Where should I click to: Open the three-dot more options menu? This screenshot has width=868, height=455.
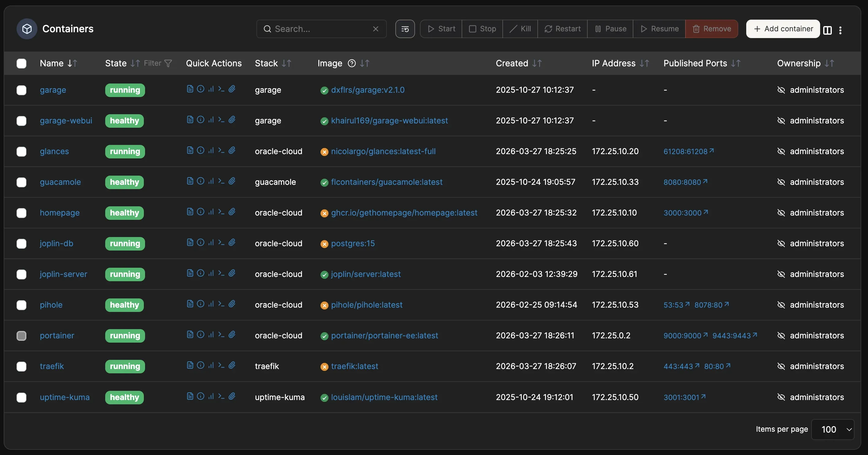(x=840, y=30)
